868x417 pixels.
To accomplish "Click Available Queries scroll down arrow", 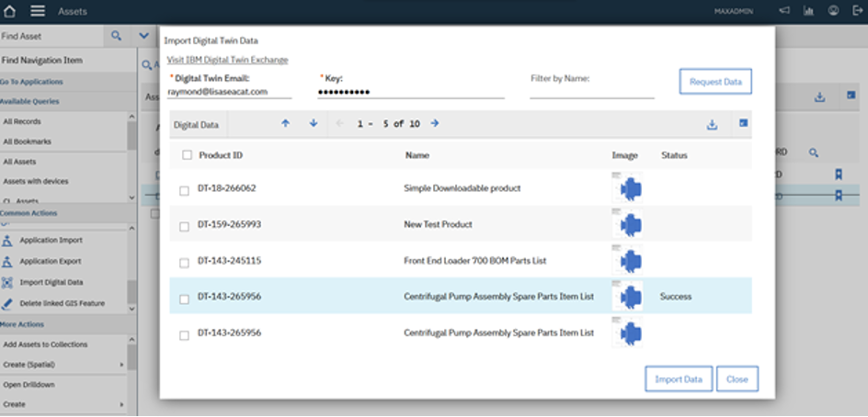I will click(x=131, y=197).
